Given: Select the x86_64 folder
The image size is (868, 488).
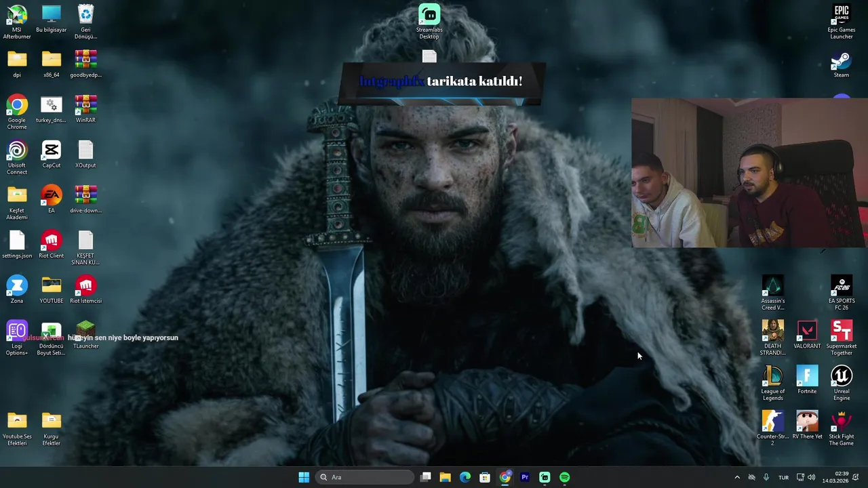Looking at the screenshot, I should (52, 64).
